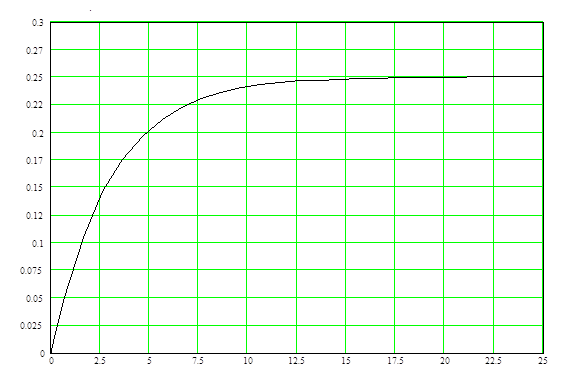
Task: Click the y-axis label 0.05
Action: [34, 298]
